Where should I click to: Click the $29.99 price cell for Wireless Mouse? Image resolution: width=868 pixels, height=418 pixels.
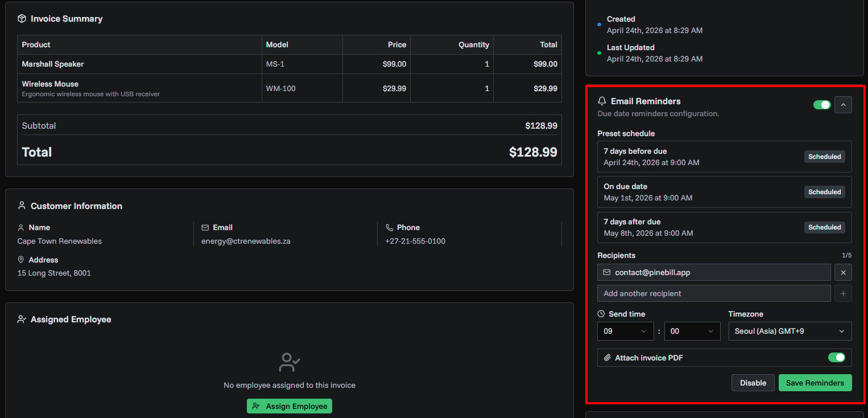[377, 88]
